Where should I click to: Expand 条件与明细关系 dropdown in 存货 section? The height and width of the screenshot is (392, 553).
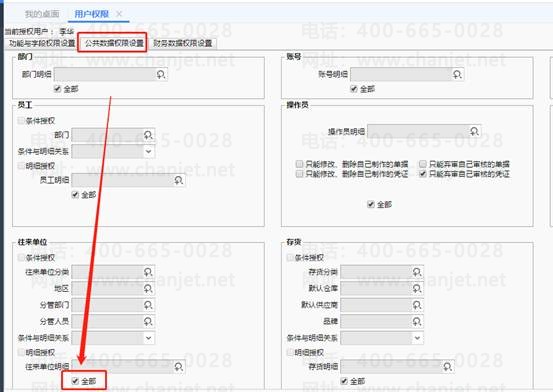pyautogui.click(x=417, y=338)
